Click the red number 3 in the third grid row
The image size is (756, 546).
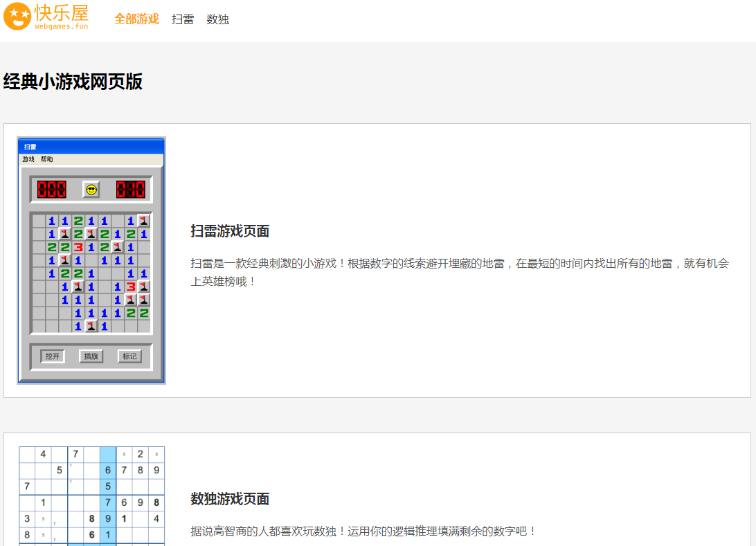click(78, 247)
